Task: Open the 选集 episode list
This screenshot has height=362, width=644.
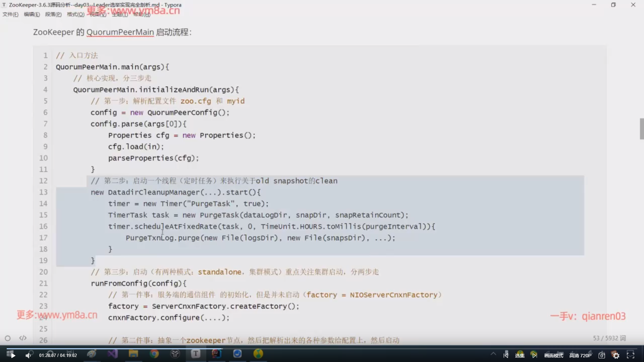Action: pos(520,355)
